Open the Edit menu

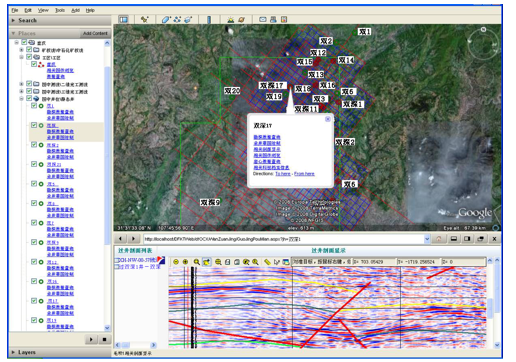28,10
